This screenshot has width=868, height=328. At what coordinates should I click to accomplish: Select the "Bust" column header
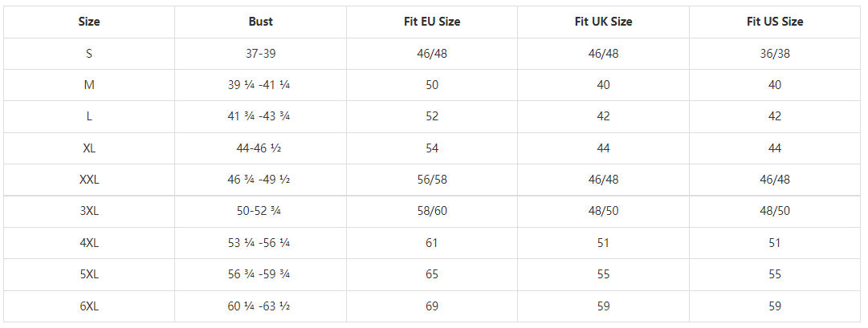pyautogui.click(x=260, y=22)
